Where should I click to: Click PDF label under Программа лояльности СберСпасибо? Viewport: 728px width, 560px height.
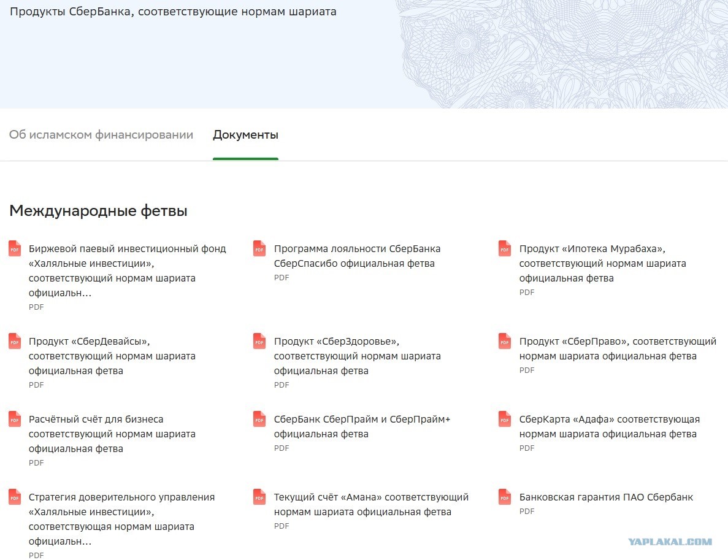click(282, 278)
